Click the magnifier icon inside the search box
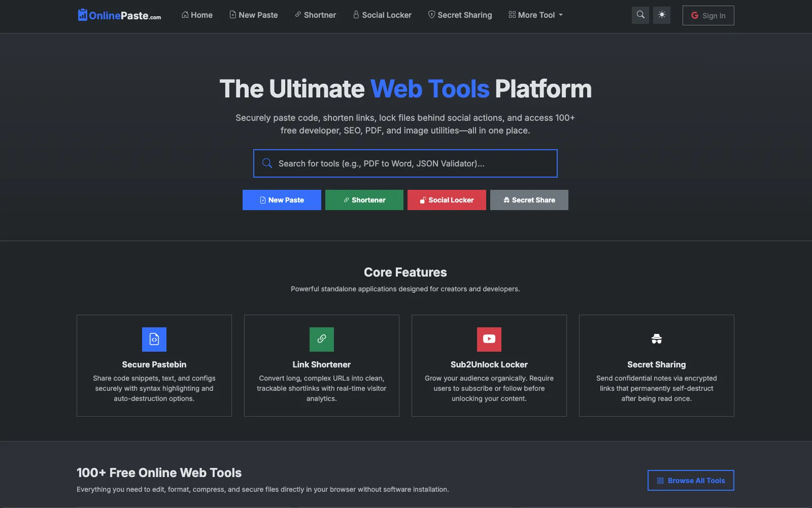The height and width of the screenshot is (508, 812). click(x=267, y=163)
